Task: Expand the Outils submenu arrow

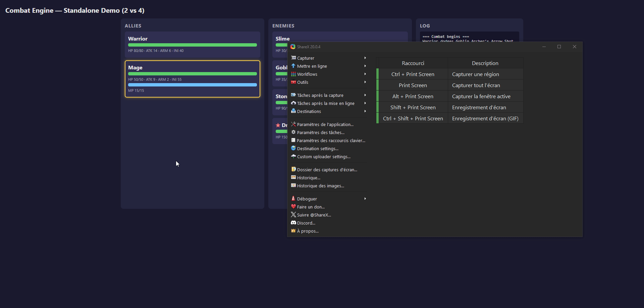Action: click(x=365, y=82)
